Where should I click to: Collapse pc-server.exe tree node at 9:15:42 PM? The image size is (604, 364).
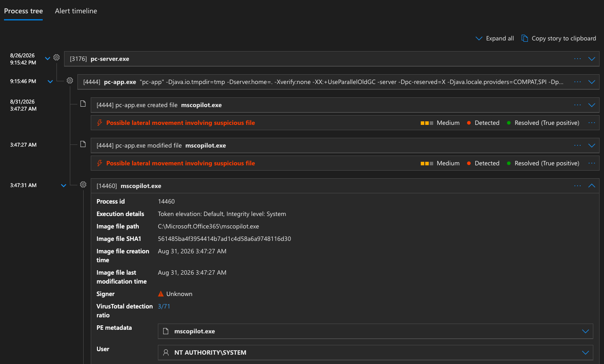48,58
